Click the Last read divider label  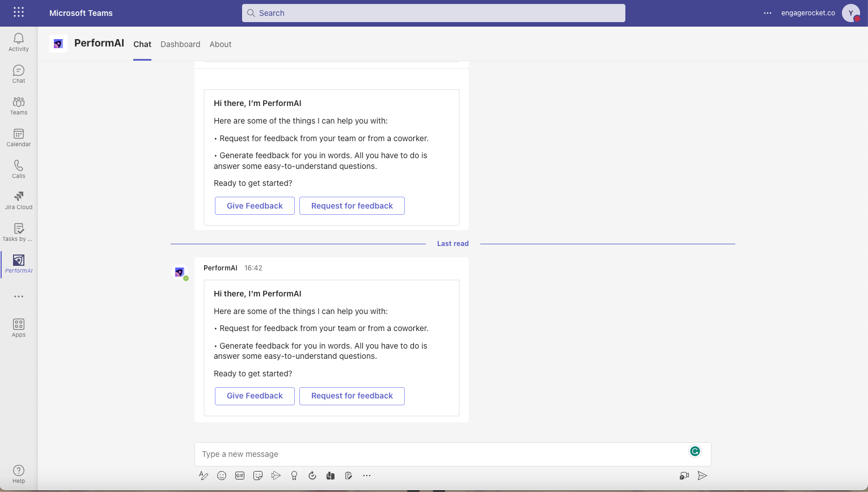453,244
